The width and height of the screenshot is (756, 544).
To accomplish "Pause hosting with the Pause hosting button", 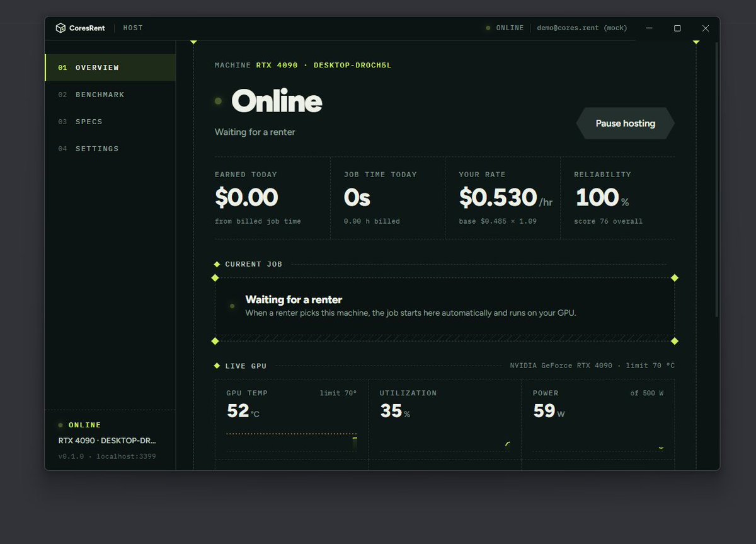I will (626, 124).
